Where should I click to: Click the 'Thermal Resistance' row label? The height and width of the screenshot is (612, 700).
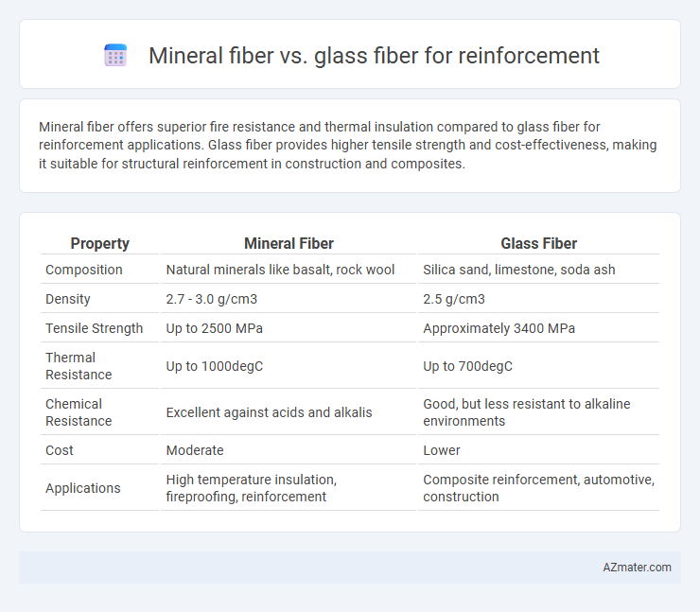coord(79,366)
